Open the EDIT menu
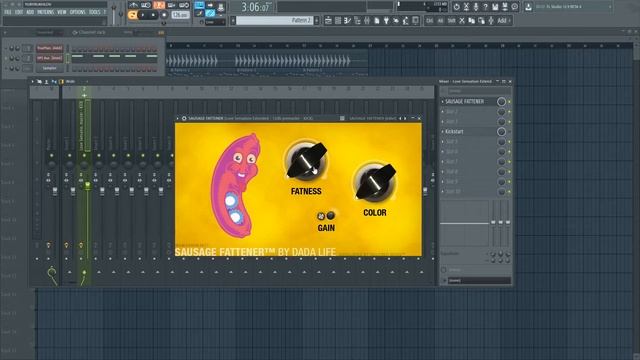Viewport: 640px width, 360px height. click(x=19, y=12)
